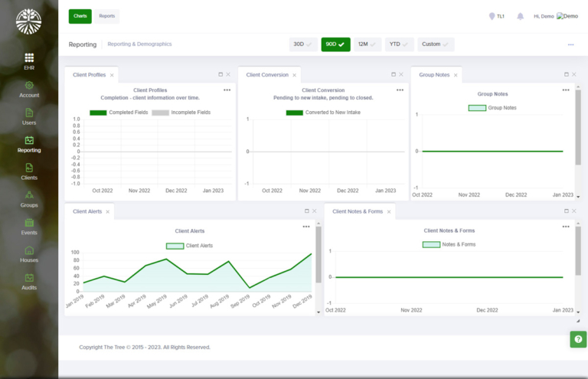Select the 30D time range toggle
Image resolution: width=588 pixels, height=379 pixels.
(x=303, y=44)
